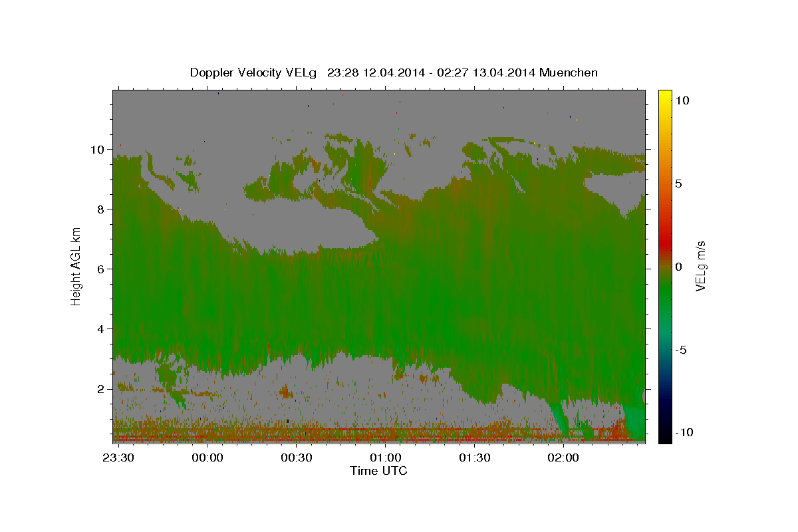Screen dimensions: 798x532
Task: Click the 'VELg m/s' colorbar label
Action: click(x=700, y=265)
